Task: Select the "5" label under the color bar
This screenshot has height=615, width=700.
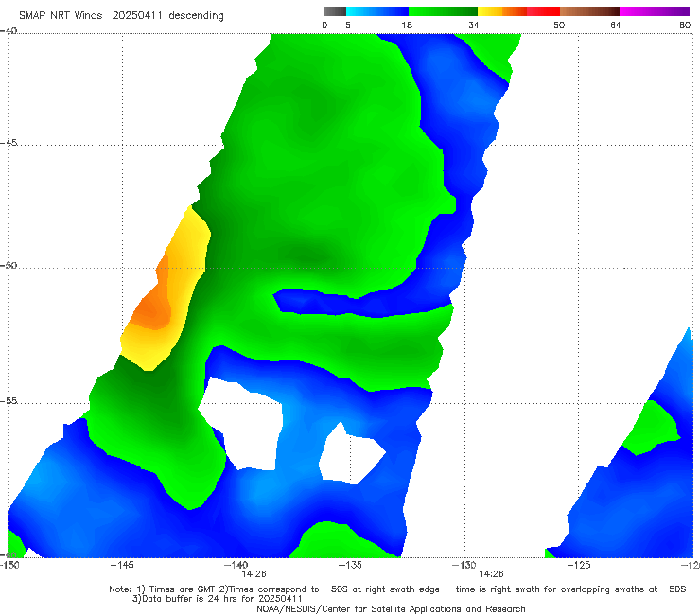Action: pos(348,26)
